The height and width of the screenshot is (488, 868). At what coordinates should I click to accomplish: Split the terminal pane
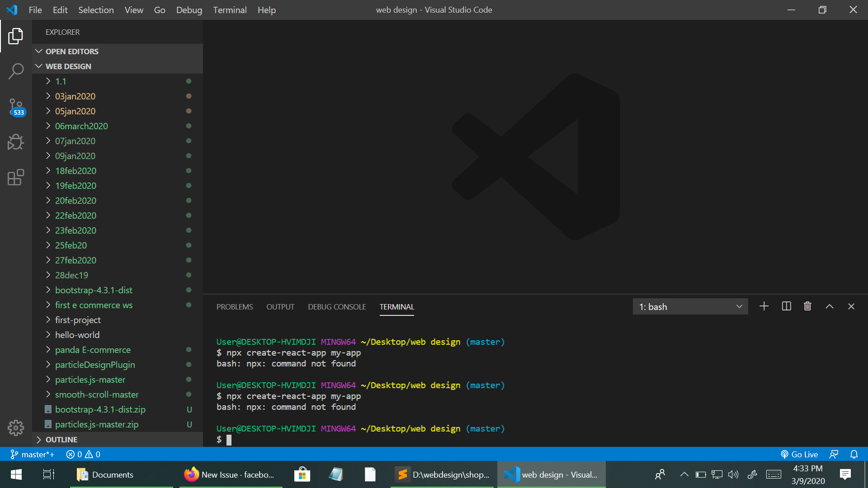786,306
